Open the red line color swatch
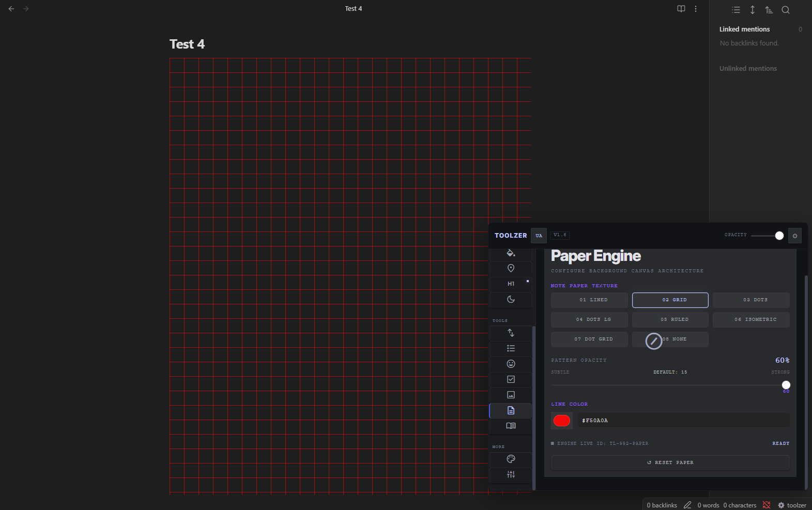The width and height of the screenshot is (812, 510). click(x=562, y=421)
